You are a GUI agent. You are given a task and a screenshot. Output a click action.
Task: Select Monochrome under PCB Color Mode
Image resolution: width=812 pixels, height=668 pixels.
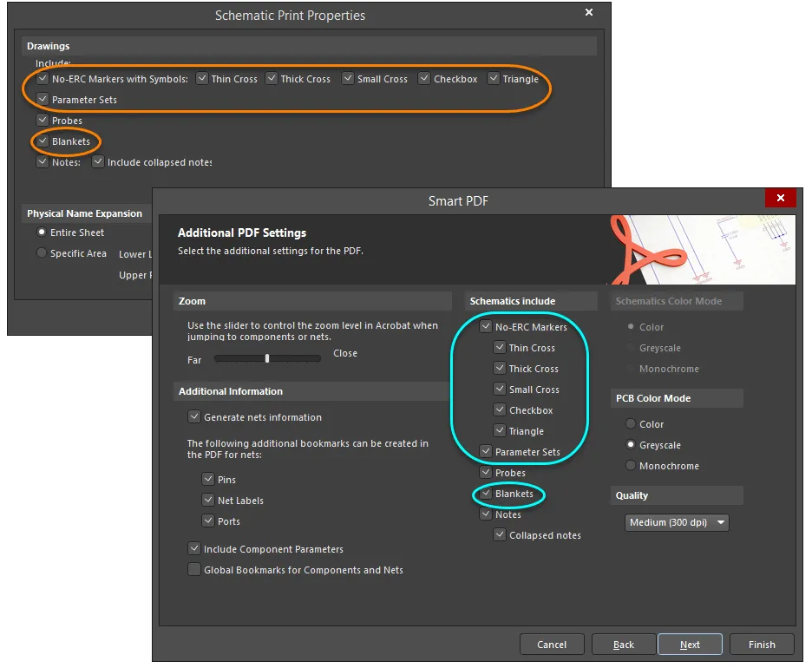pyautogui.click(x=630, y=465)
